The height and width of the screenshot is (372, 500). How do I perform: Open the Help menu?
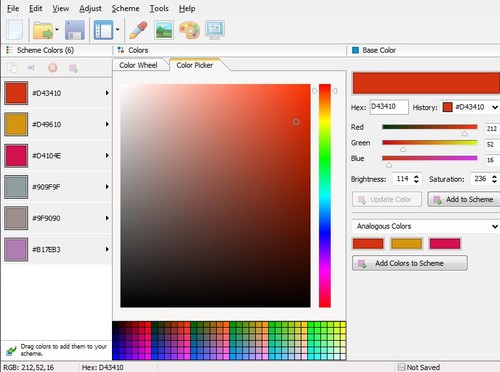click(x=187, y=8)
